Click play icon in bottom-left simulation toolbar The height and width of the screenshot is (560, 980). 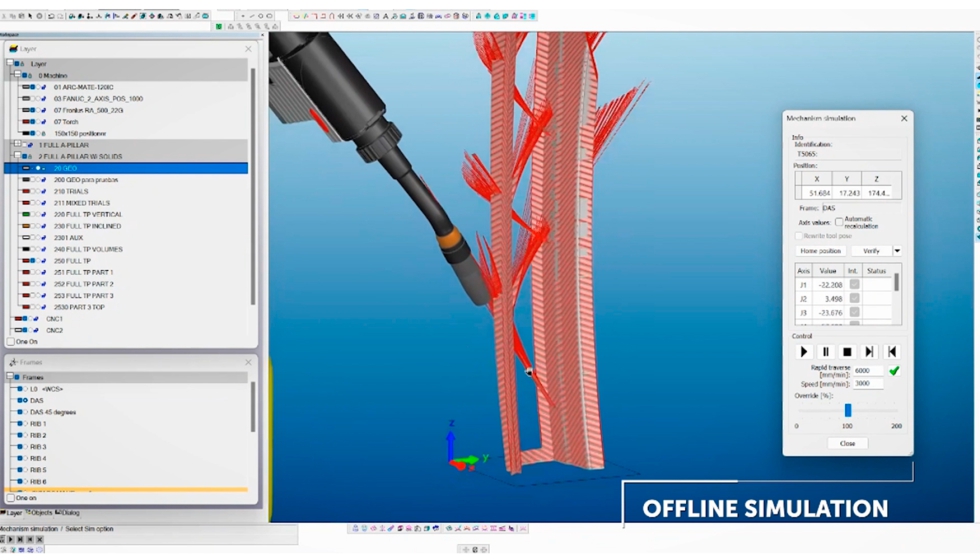pyautogui.click(x=11, y=539)
